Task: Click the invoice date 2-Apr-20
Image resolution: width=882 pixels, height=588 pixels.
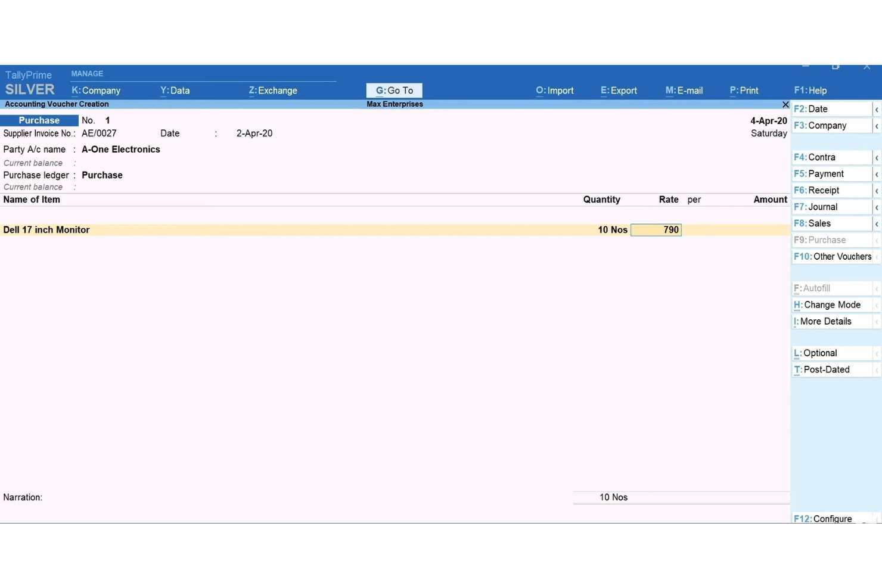Action: [254, 133]
